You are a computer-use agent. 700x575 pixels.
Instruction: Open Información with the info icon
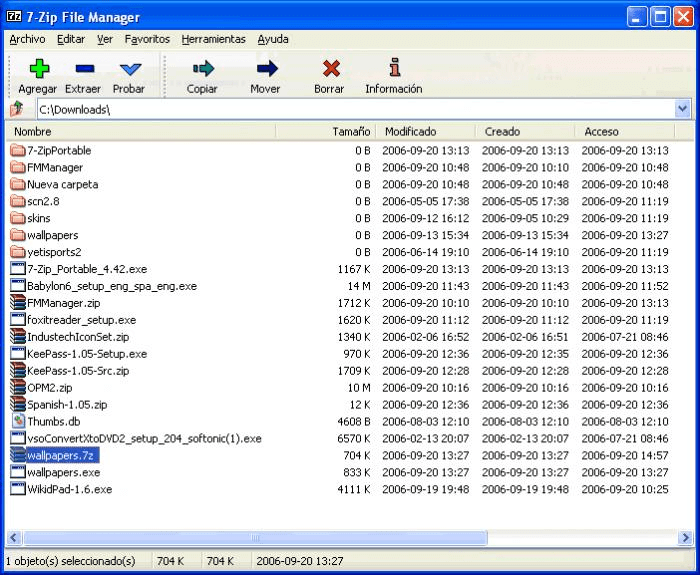394,69
